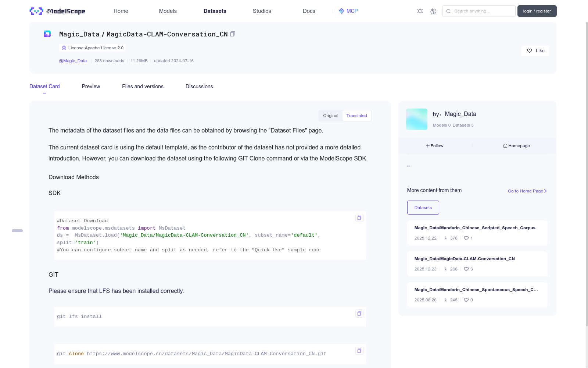Click the "2025.08.26" date on Spontaneous Speech card
Screen dimensions: 588x368
[x=425, y=300]
